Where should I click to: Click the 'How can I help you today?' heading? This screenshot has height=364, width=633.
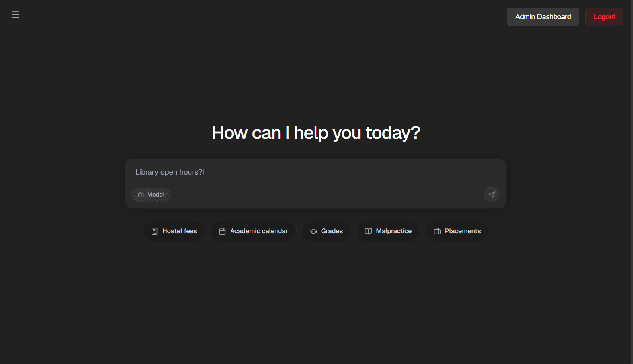(x=316, y=133)
